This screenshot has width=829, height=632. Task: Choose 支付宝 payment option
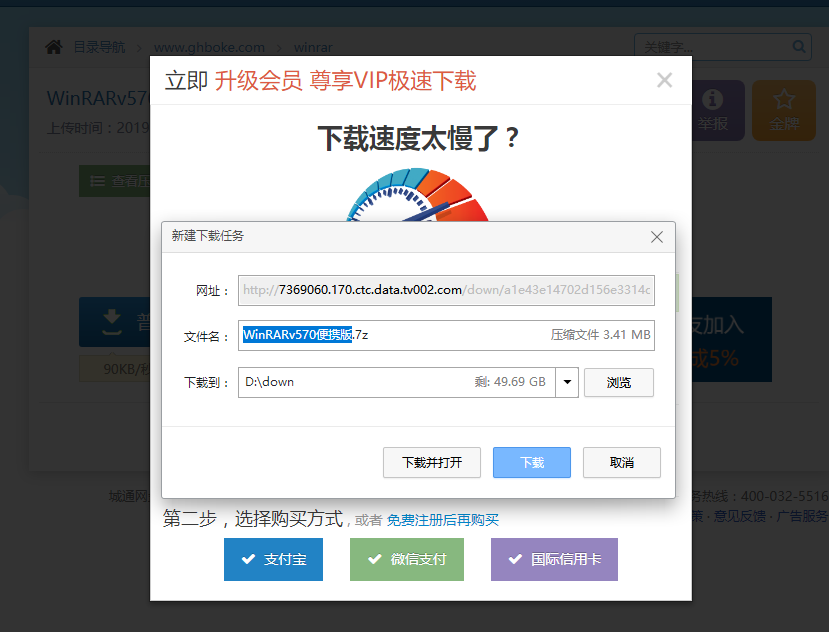[x=273, y=559]
